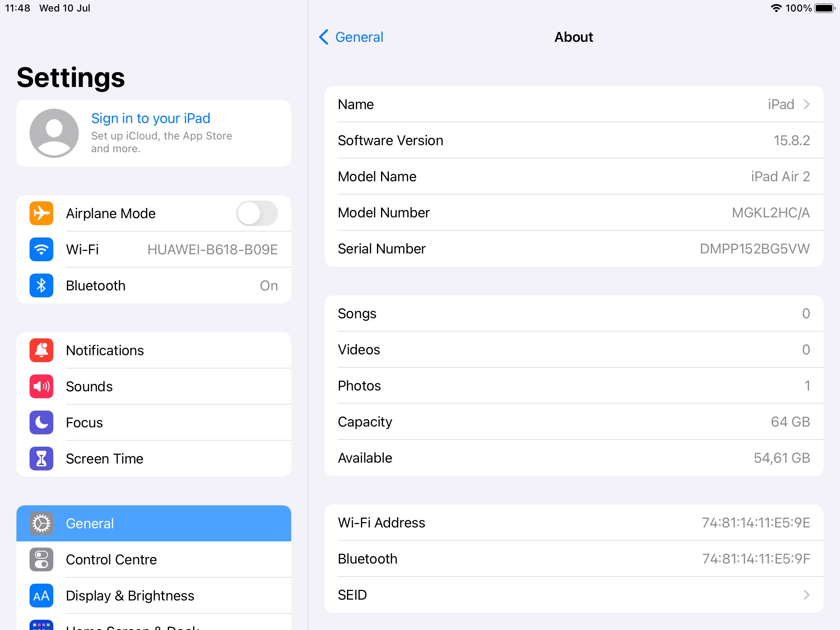The image size is (840, 630).
Task: Tap the HUAWEI-B618-B09E network name
Action: (212, 249)
